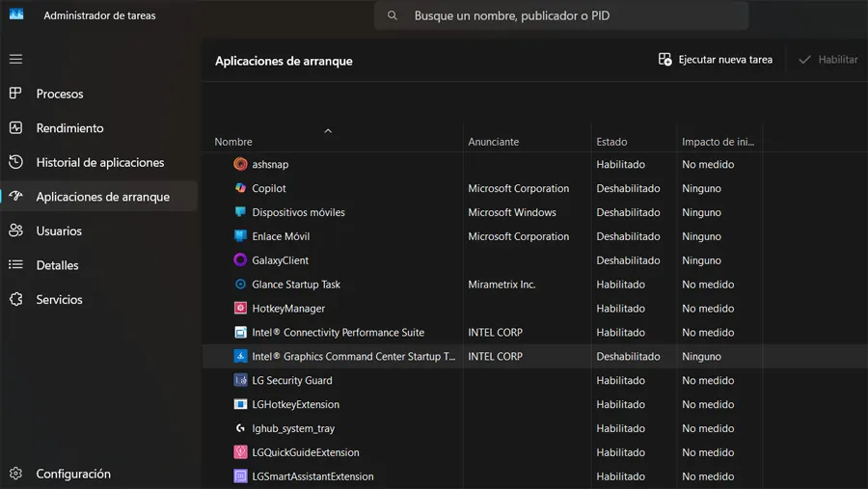Image resolution: width=868 pixels, height=489 pixels.
Task: Select the LGSmartAssistantExtension entry name
Action: 312,476
